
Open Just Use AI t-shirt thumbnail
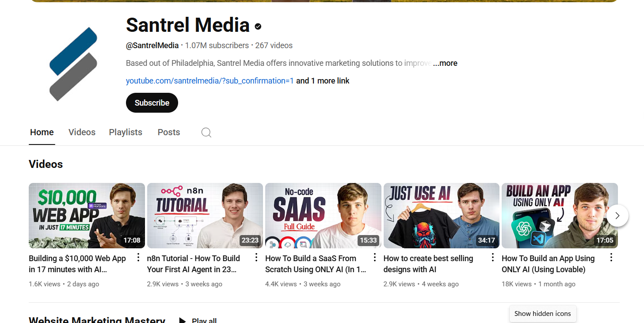point(442,216)
